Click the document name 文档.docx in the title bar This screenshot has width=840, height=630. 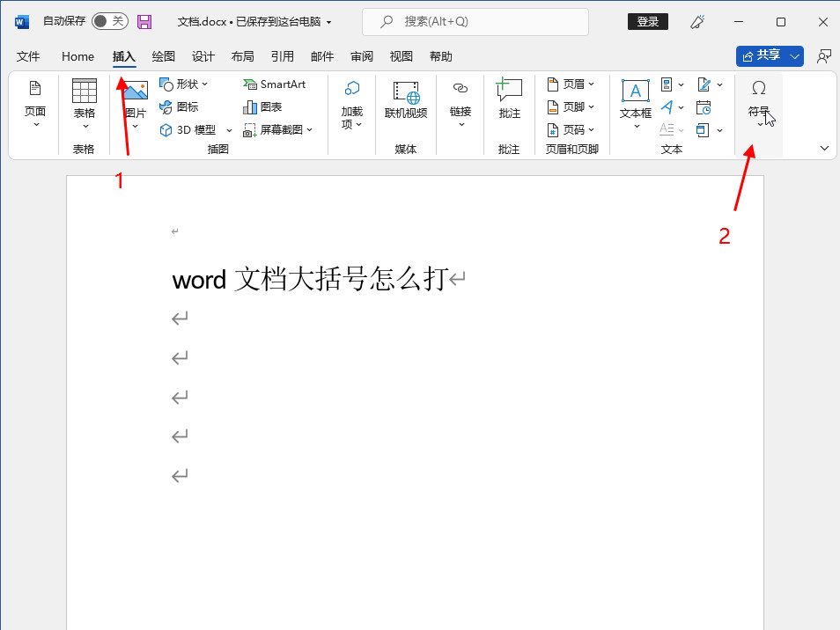(202, 22)
